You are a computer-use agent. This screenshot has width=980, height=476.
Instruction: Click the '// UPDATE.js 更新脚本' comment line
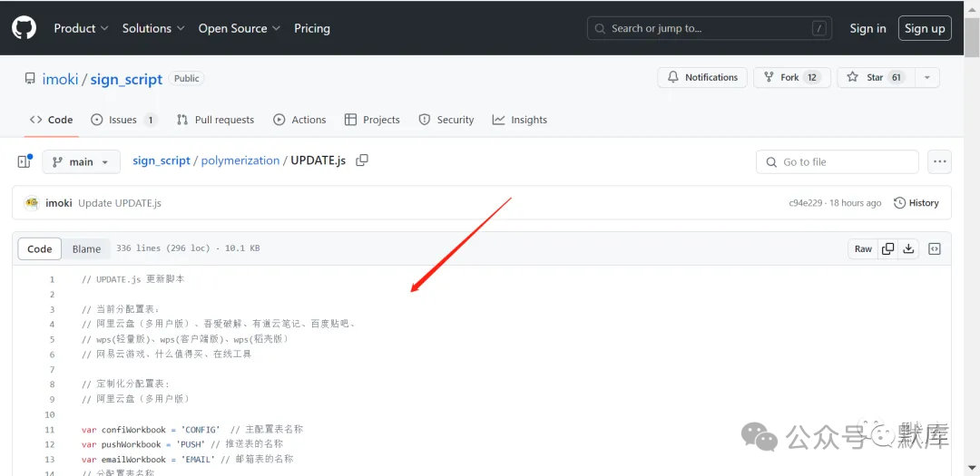pyautogui.click(x=132, y=279)
